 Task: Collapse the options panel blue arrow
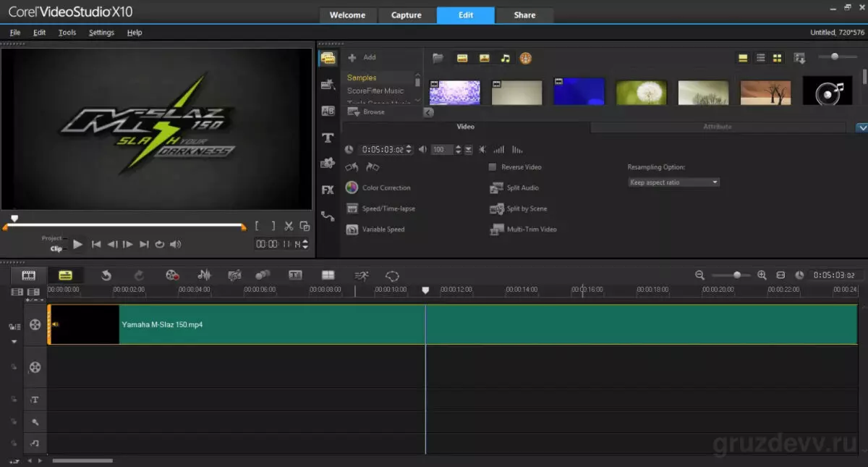coord(861,127)
